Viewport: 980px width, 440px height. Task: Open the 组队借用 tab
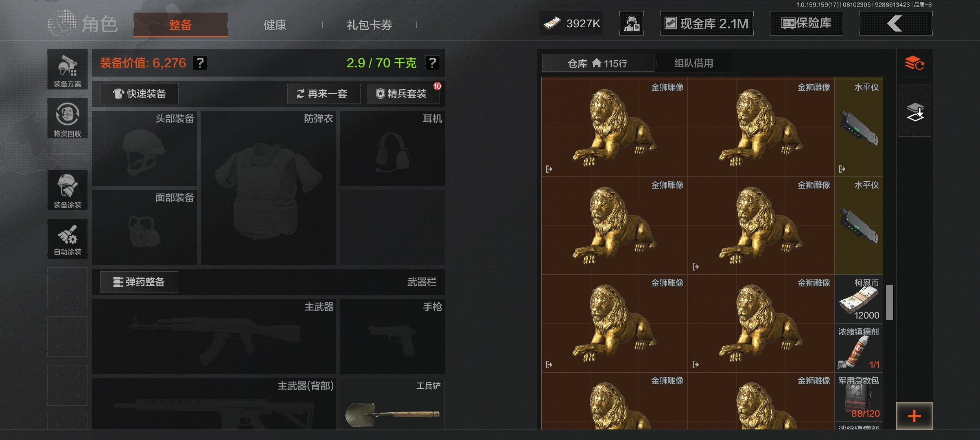[x=693, y=63]
